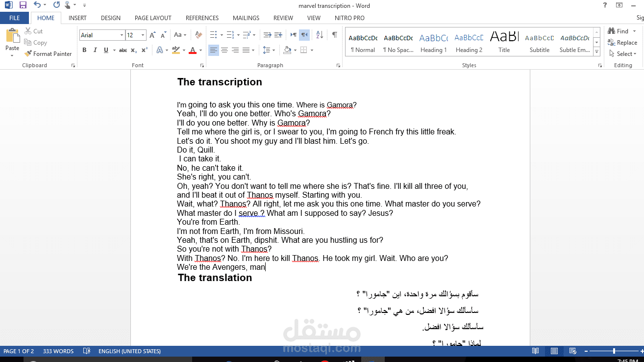Open the Change Case dropdown

180,35
